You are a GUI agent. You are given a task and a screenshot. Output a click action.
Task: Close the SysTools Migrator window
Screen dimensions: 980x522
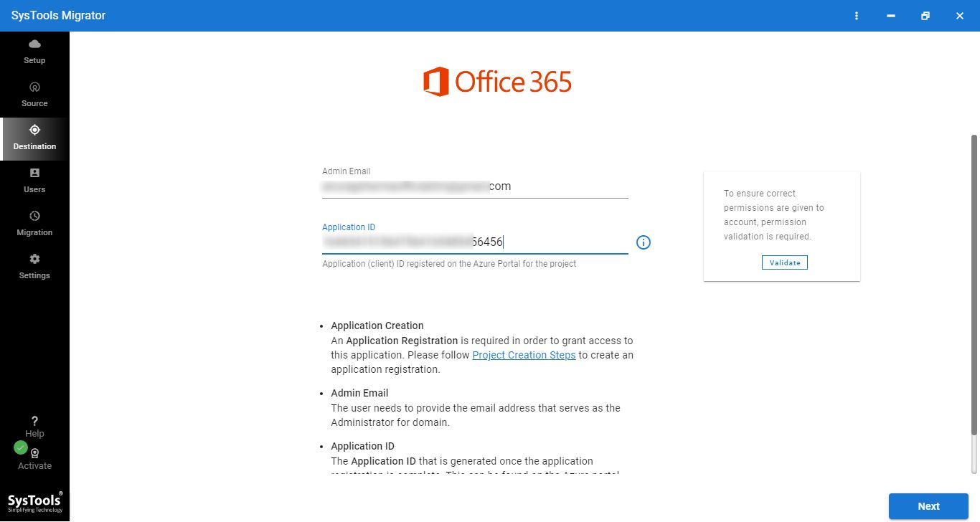[960, 16]
